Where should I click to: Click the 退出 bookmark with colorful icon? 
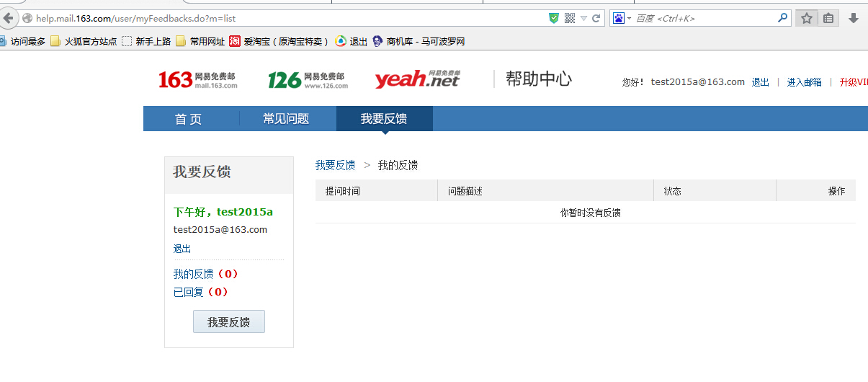(352, 42)
